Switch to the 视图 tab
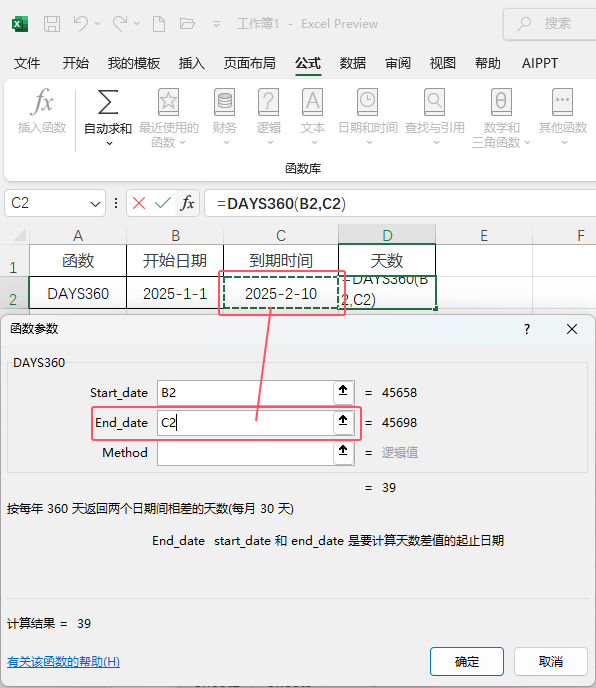This screenshot has height=688, width=596. (443, 63)
